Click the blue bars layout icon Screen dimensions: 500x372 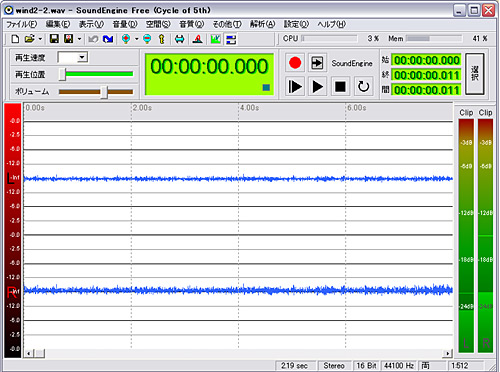point(231,39)
